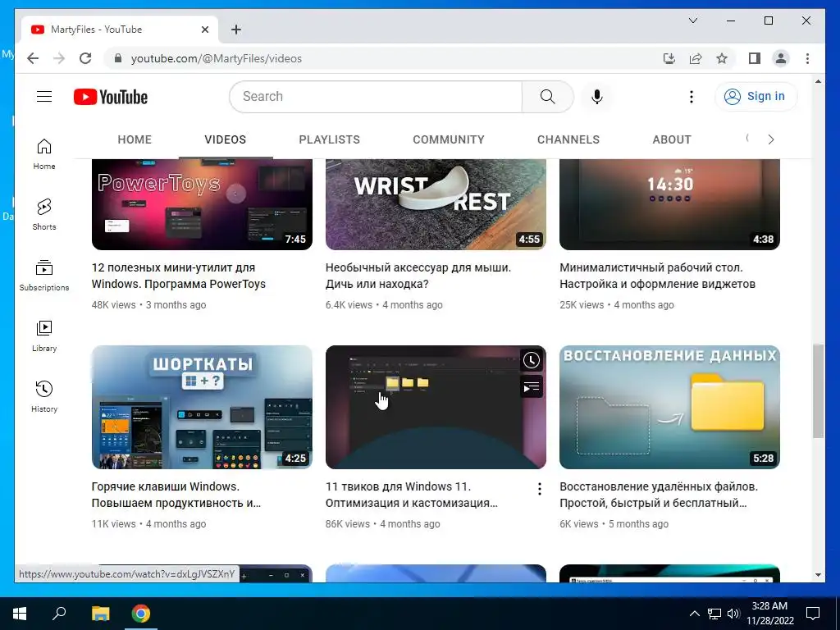Open Shorts in left sidebar
Screen dimensions: 840x630
click(44, 215)
